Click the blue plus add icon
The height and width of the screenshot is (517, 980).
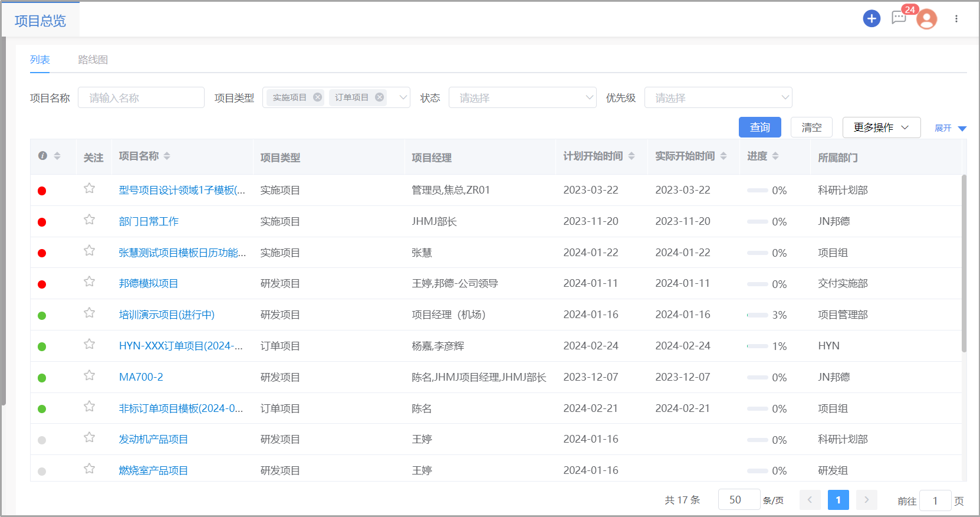tap(872, 19)
